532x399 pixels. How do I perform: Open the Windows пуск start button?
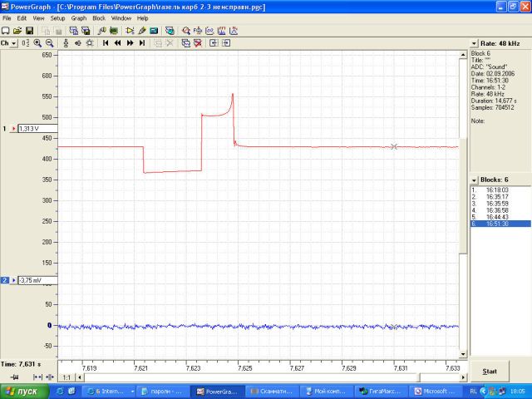click(24, 392)
